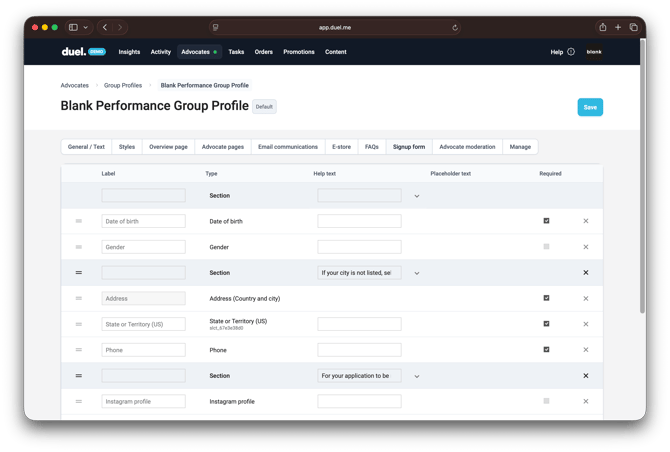Expand Section with 'If your city' help text
670x452 pixels.
pos(417,273)
